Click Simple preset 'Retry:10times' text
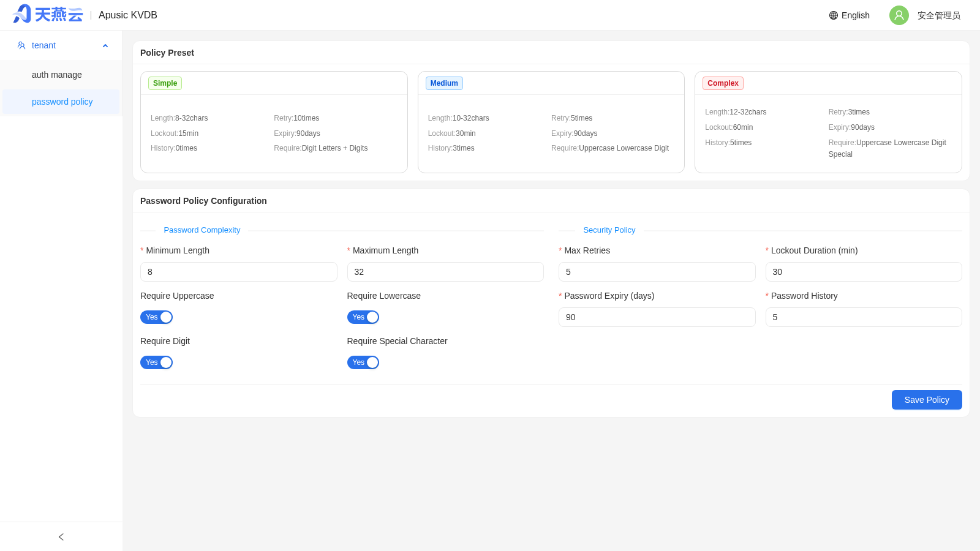Image resolution: width=980 pixels, height=551 pixels. (x=296, y=118)
